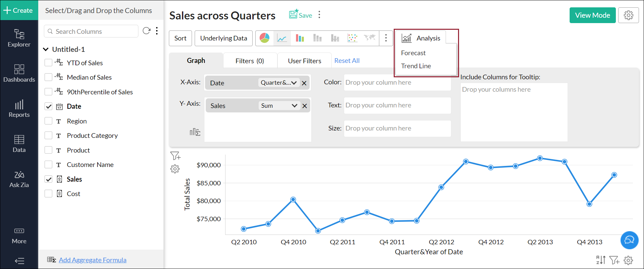Switch to the Filters (0) tab

point(250,61)
